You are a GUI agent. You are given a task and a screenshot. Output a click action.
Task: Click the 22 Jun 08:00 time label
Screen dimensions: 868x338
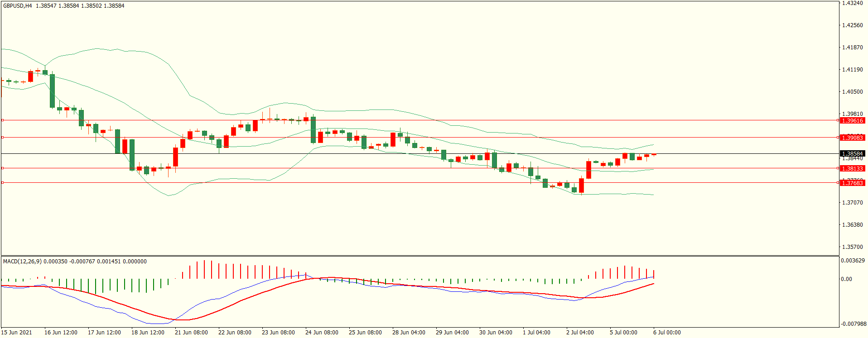tap(235, 333)
